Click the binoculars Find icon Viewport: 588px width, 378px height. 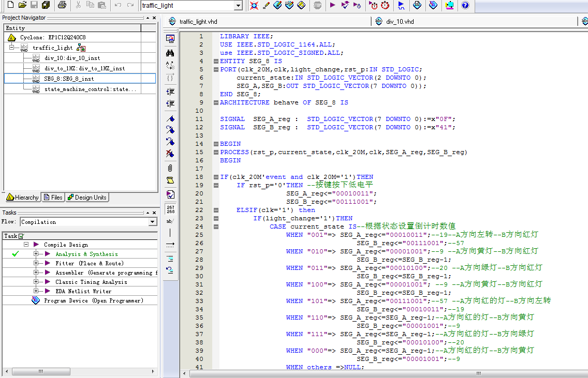click(170, 53)
